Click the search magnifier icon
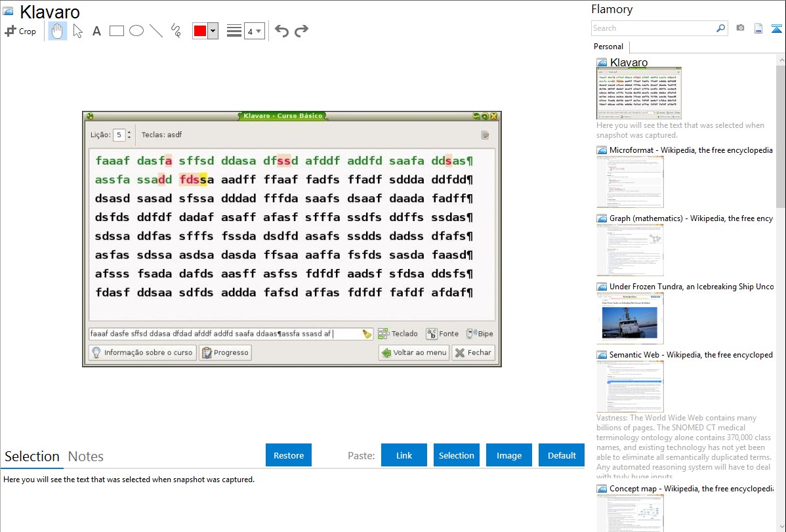 tap(721, 28)
